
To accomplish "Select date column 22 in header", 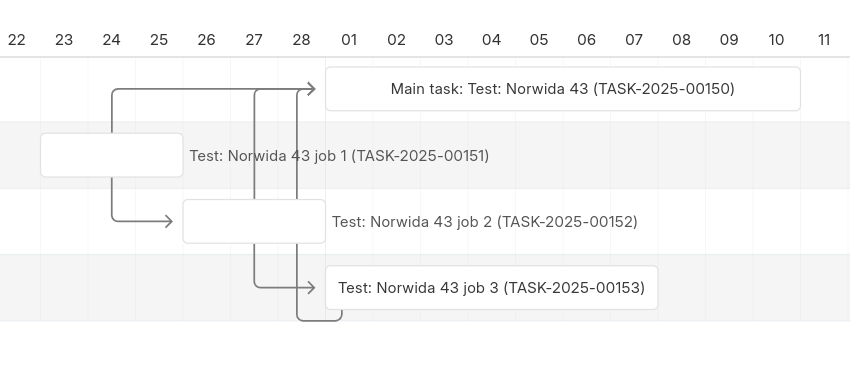I will tap(17, 40).
